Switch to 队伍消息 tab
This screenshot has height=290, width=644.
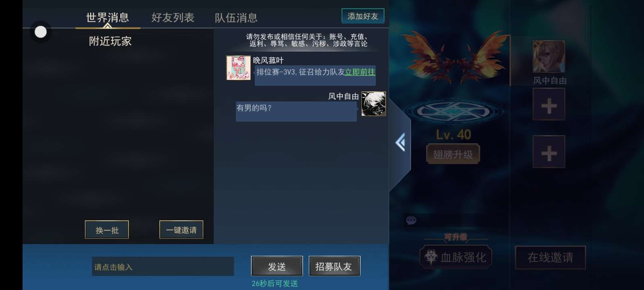pos(236,18)
